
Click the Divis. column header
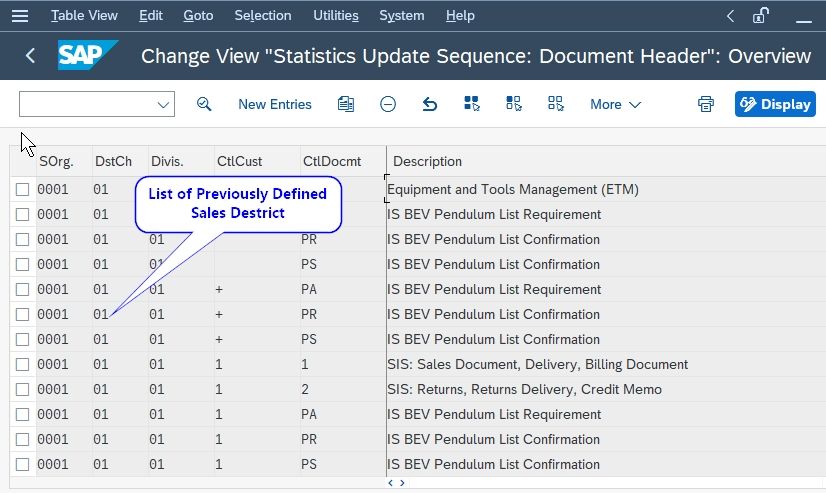[181, 161]
